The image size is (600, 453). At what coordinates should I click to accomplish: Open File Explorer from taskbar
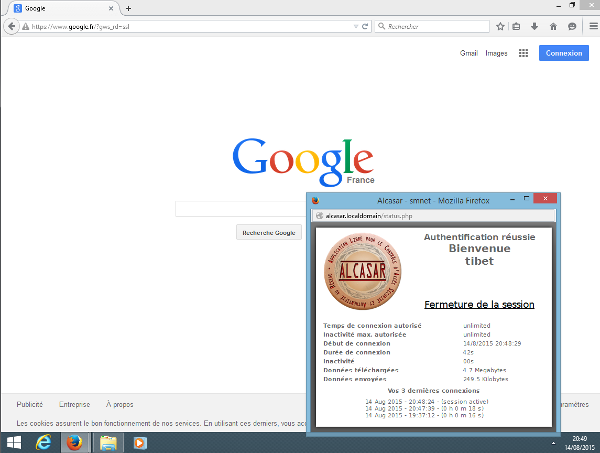coord(108,443)
